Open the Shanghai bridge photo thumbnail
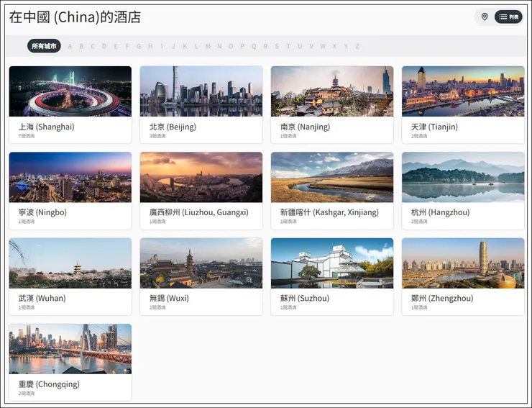This screenshot has height=408, width=532. [70, 91]
